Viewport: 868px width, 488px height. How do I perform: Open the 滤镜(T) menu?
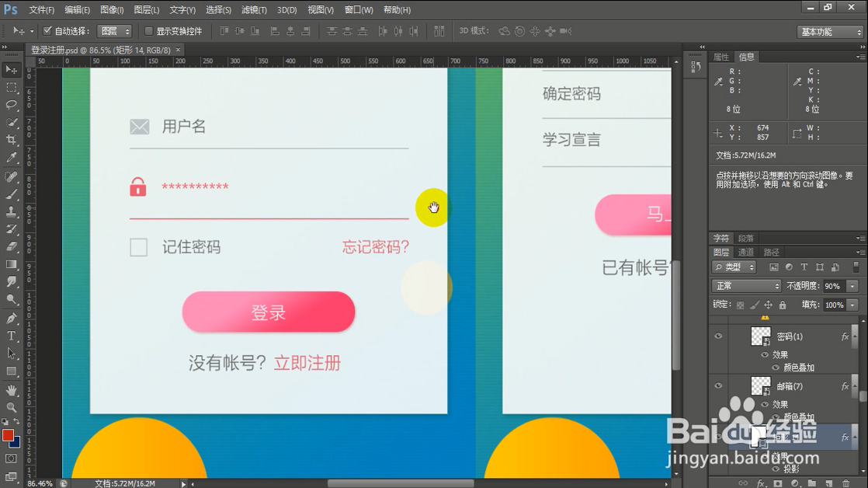(x=254, y=10)
